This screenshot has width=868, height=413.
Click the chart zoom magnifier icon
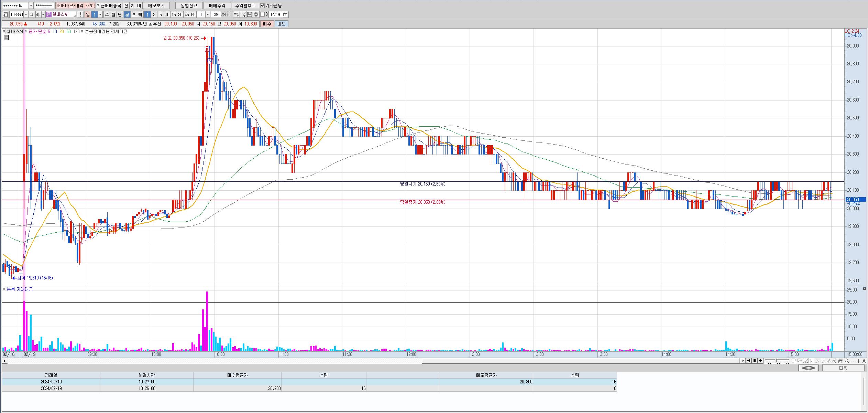click(847, 361)
